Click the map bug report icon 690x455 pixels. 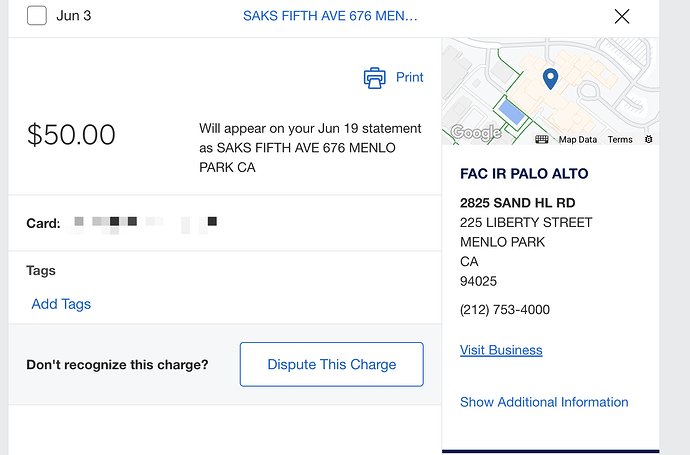click(648, 139)
